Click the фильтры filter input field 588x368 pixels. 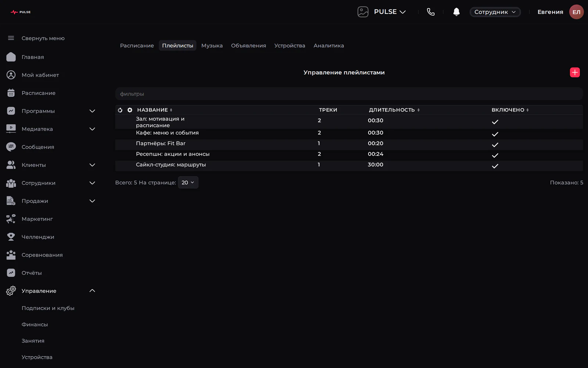click(349, 94)
